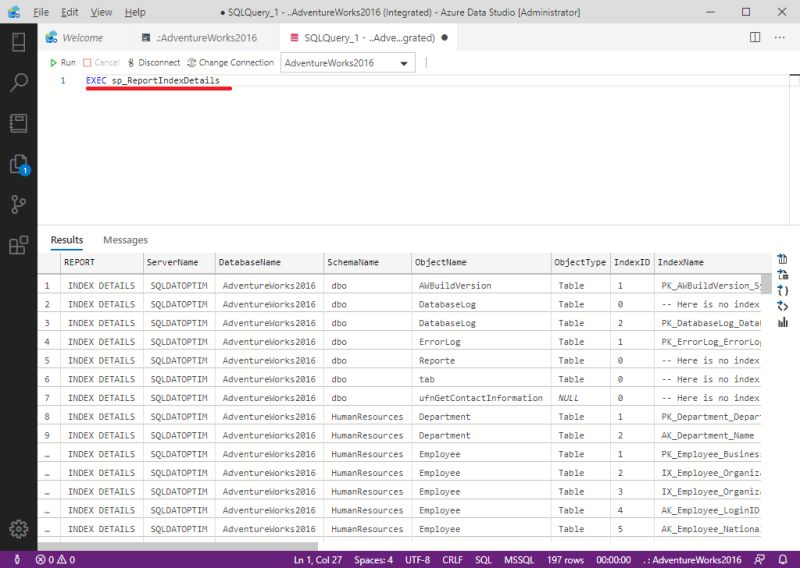Click the source control status bar icon

(17, 560)
